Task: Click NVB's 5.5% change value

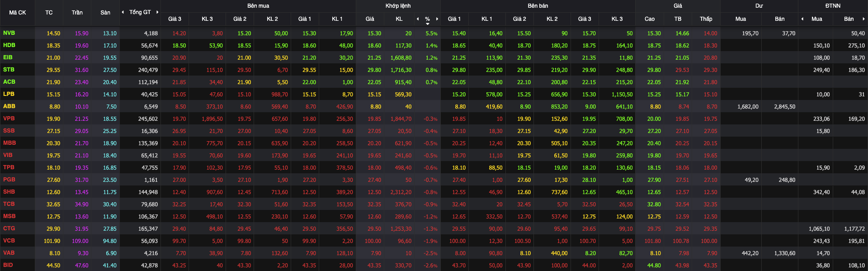Action: coord(432,33)
